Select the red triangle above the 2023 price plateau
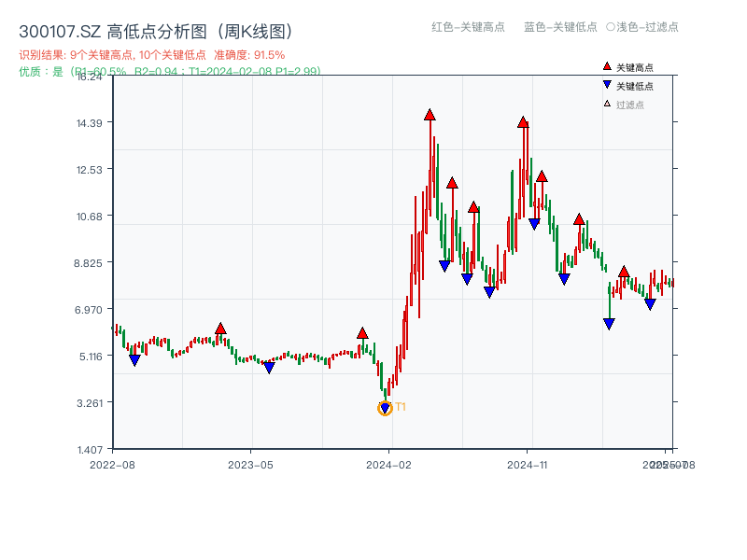 click(x=221, y=329)
